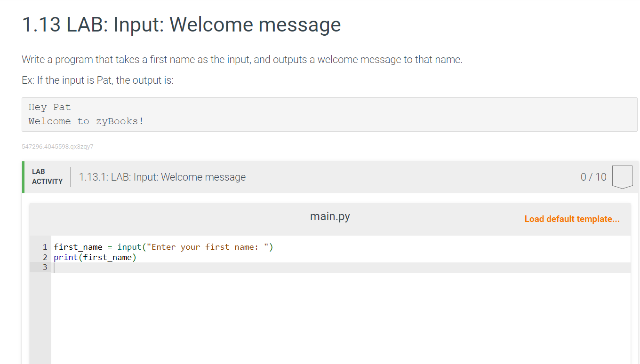Image resolution: width=640 pixels, height=364 pixels.
Task: Click the lab score shield badge icon
Action: (x=622, y=177)
